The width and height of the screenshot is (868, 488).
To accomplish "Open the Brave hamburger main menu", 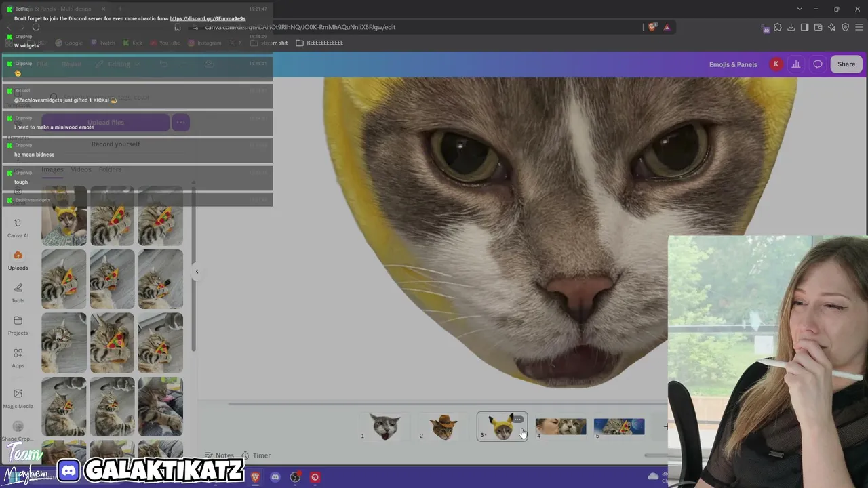I will click(x=859, y=27).
